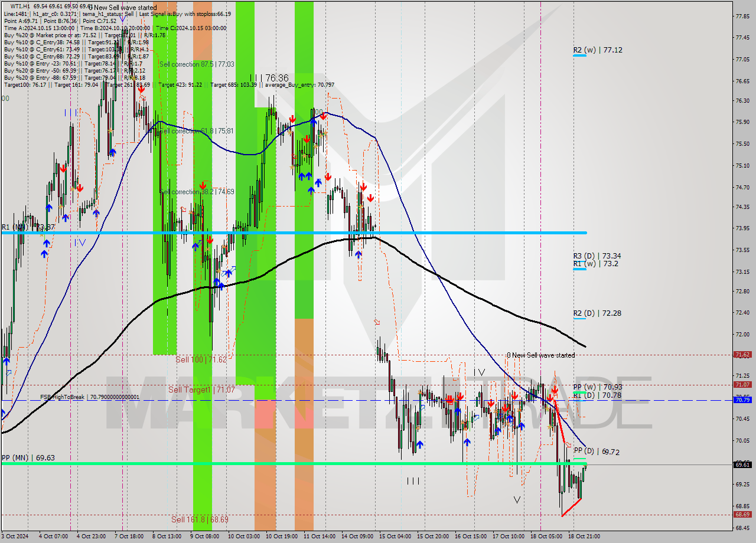
Task: Click the 77.85 price scale value
Action: pyautogui.click(x=742, y=16)
